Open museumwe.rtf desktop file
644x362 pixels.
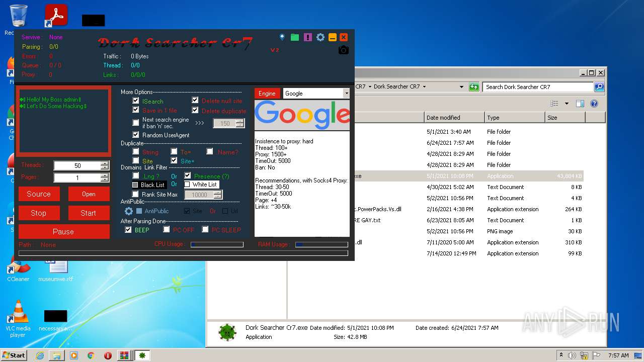coord(56,270)
